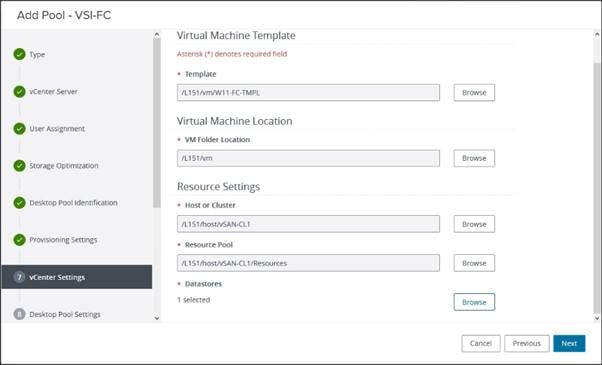The height and width of the screenshot is (365, 602).
Task: Click the checkmark icon next to Desktop Pool Identification
Action: coord(19,203)
